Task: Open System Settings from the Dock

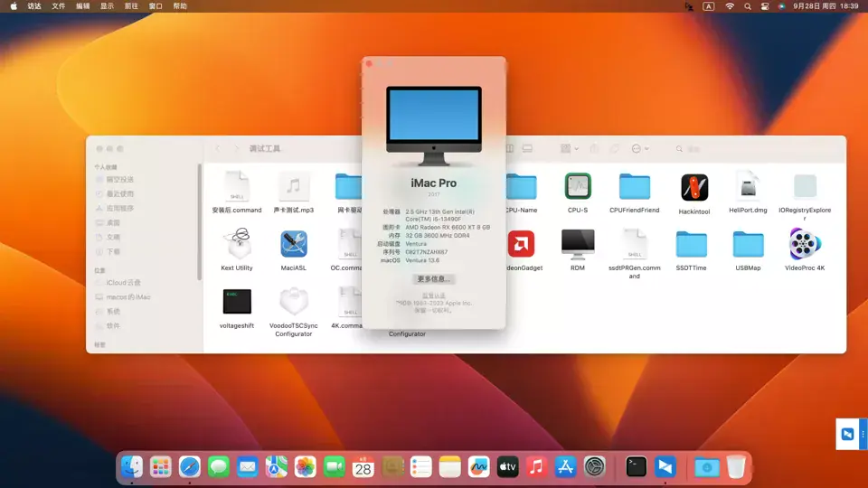Action: pos(595,467)
